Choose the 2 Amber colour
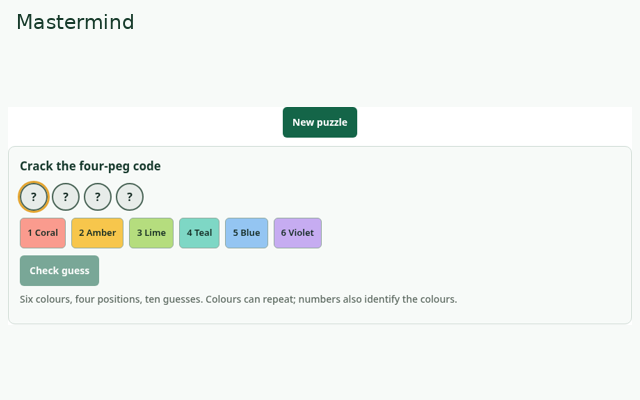Screen dimensions: 640x400 pyautogui.click(x=97, y=233)
